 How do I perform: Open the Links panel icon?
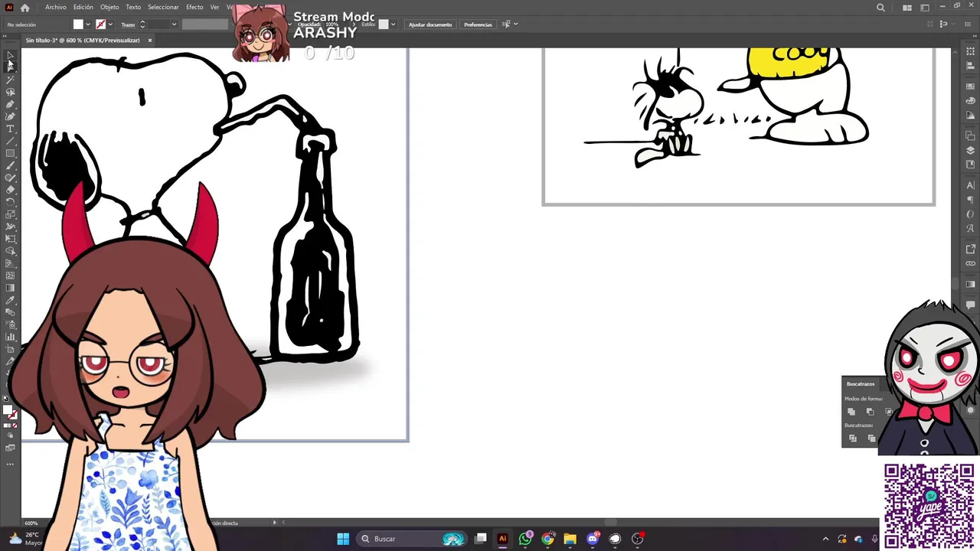(970, 263)
